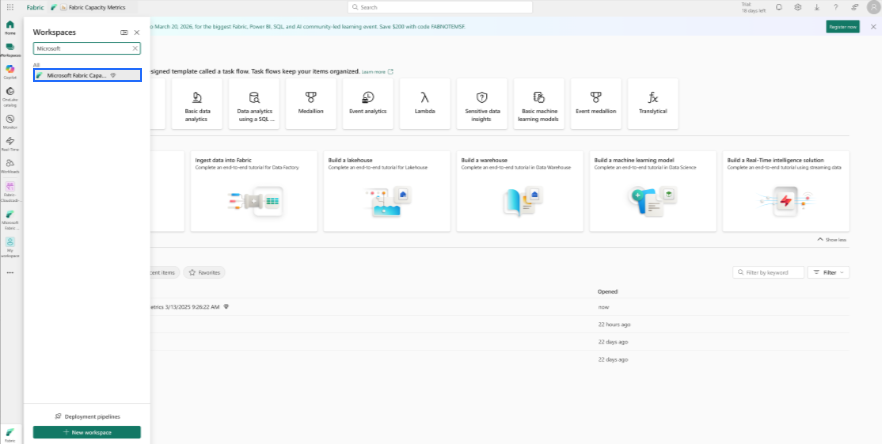Close the Workspaces panel
Viewport: 882px width, 444px height.
(136, 32)
